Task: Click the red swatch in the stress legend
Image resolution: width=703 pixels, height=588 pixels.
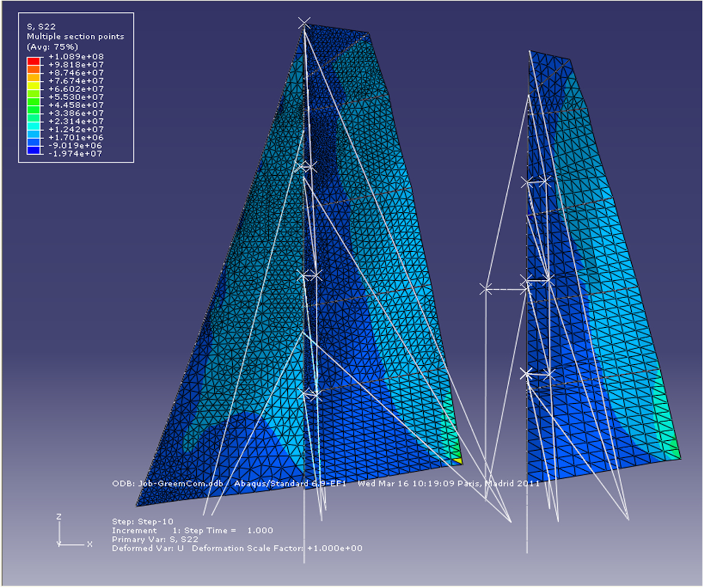Action: click(33, 61)
